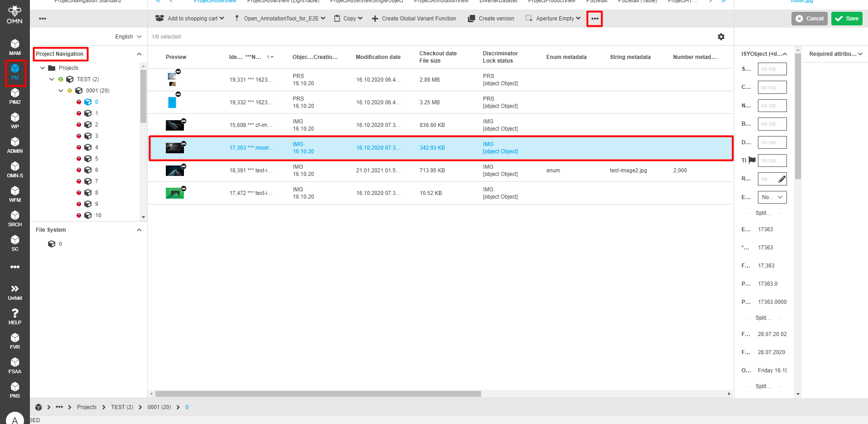Click the moon image preview thumbnail

pyautogui.click(x=175, y=147)
